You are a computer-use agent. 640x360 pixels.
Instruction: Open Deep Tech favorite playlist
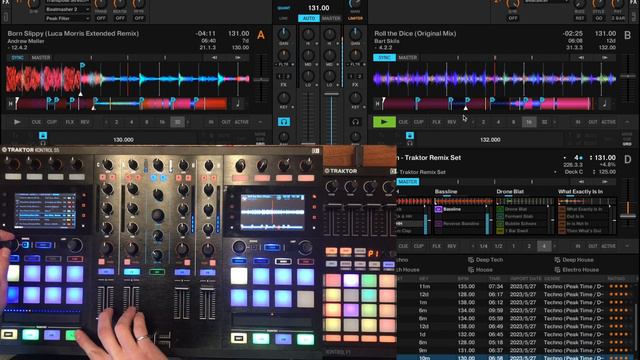click(x=486, y=260)
